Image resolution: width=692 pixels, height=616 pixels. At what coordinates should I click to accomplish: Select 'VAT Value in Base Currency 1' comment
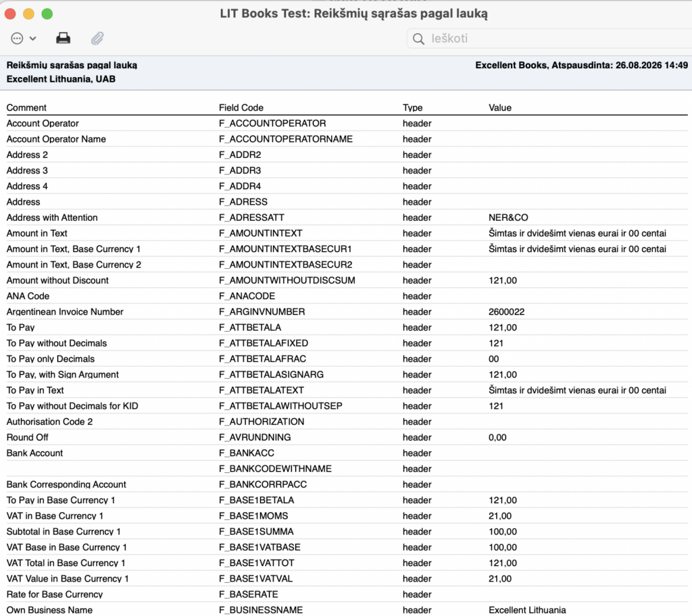coord(68,579)
